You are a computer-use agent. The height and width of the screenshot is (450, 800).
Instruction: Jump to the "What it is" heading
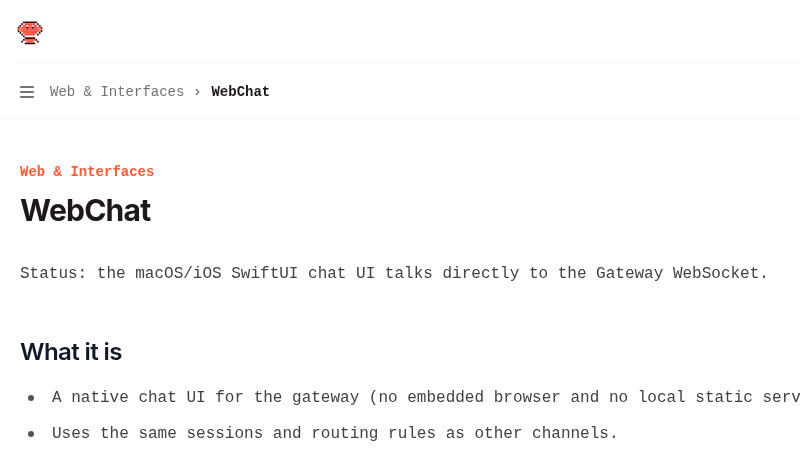tap(71, 352)
